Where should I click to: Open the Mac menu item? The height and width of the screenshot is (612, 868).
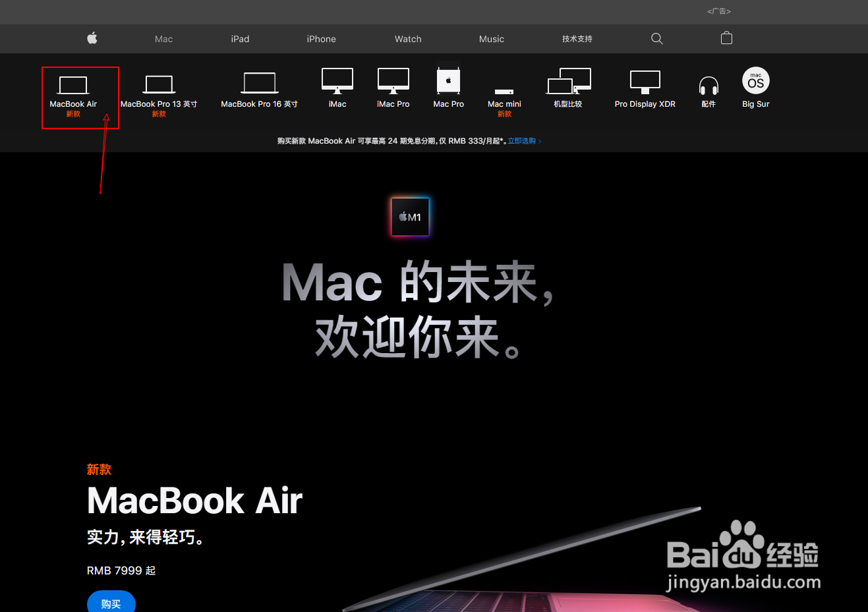click(163, 39)
